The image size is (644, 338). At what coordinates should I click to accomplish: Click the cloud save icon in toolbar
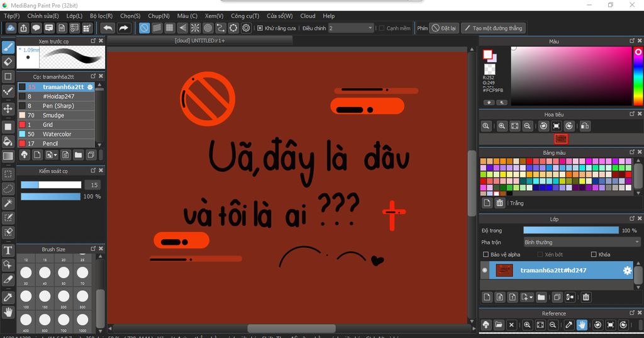11,28
